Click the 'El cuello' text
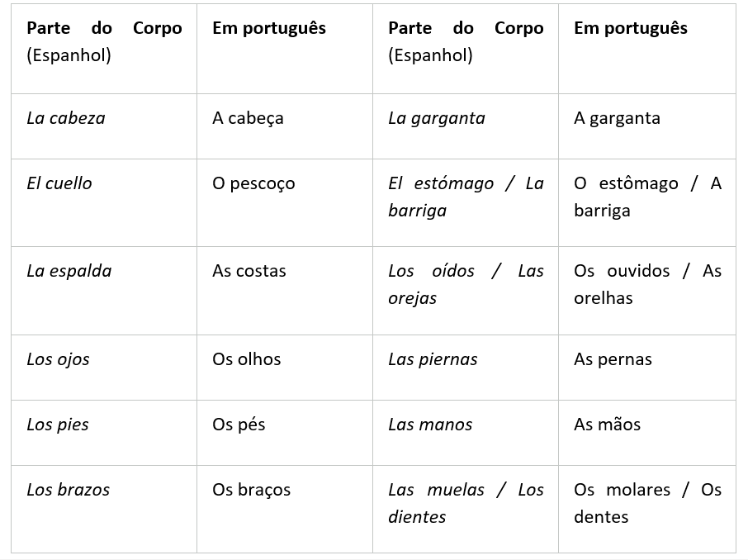 (59, 183)
